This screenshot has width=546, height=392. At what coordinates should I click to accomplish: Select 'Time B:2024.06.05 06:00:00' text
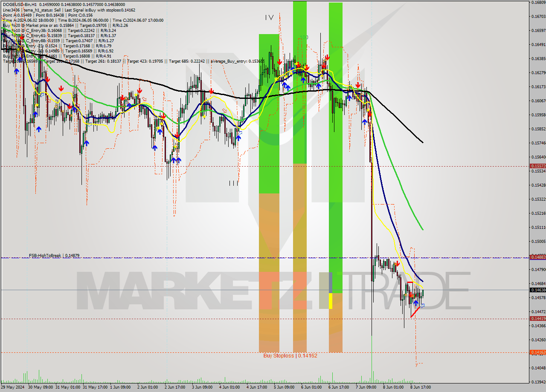(x=83, y=20)
